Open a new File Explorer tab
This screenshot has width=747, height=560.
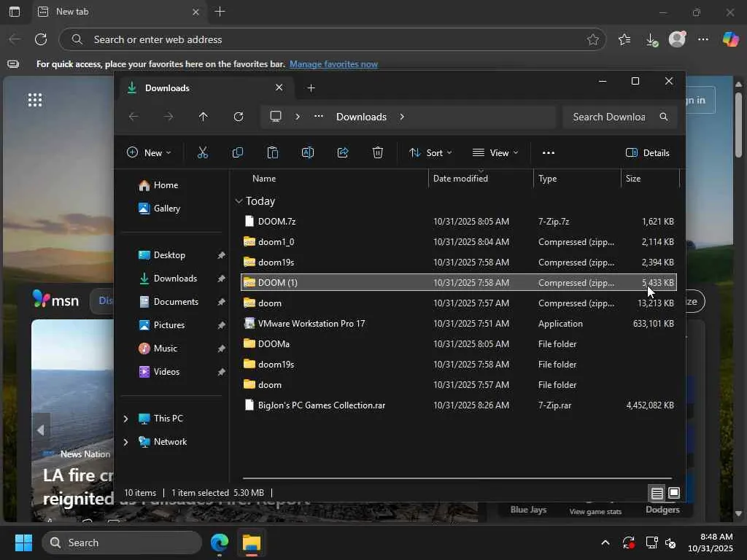tap(311, 88)
